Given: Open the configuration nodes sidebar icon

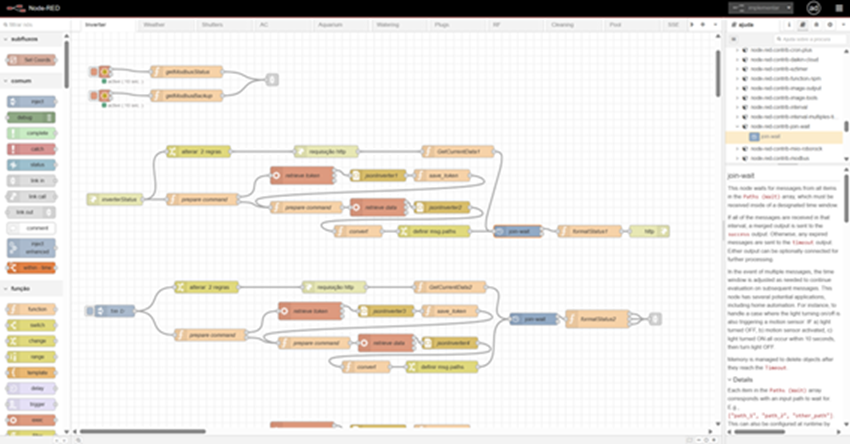Looking at the screenshot, I should [x=829, y=23].
